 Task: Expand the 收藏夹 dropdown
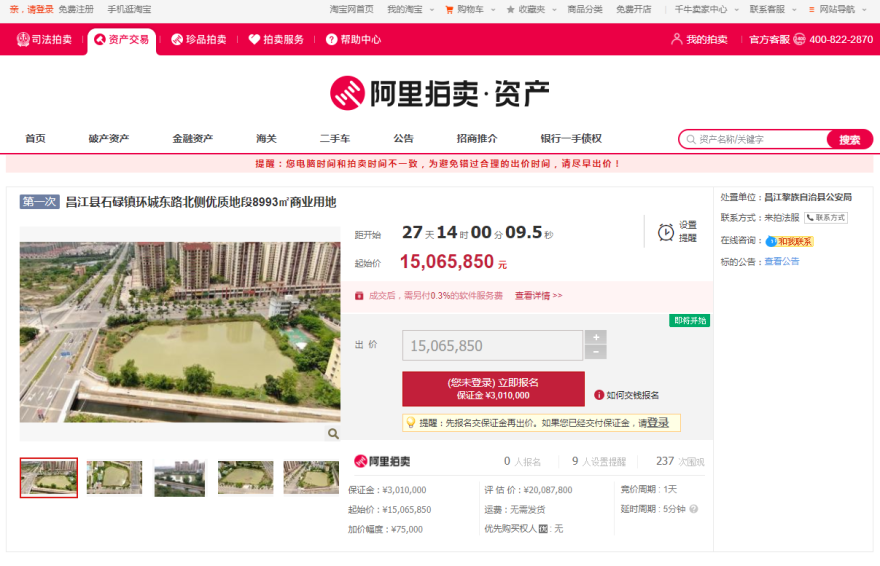click(x=531, y=9)
